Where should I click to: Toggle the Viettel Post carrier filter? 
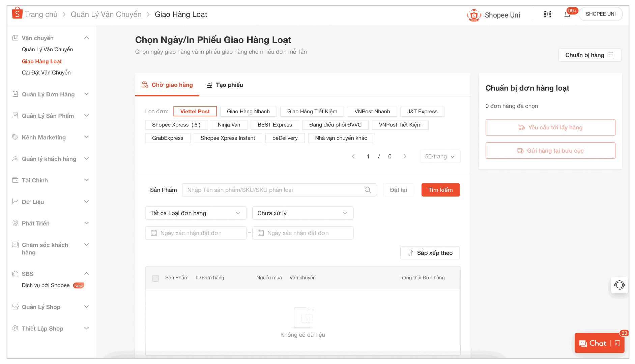195,111
